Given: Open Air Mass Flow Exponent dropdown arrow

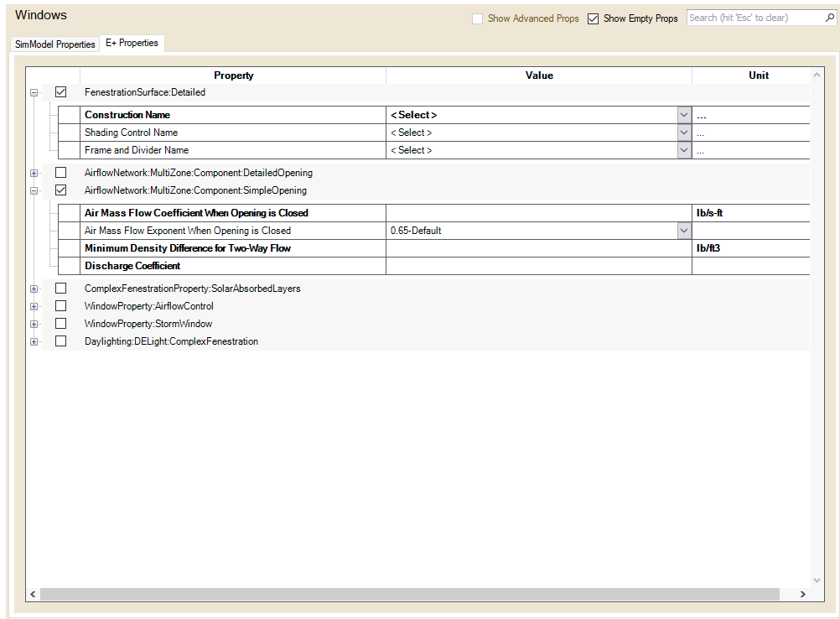Looking at the screenshot, I should click(684, 231).
